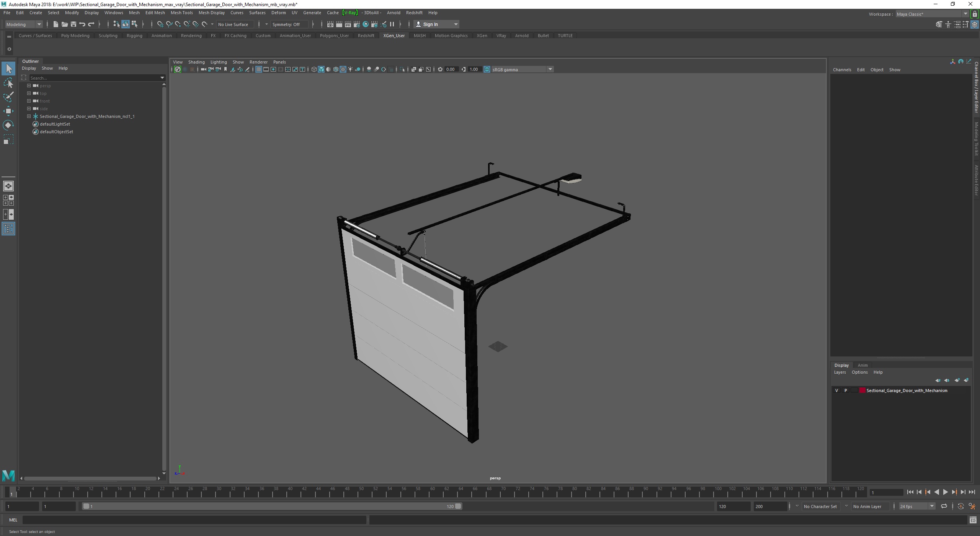The height and width of the screenshot is (536, 980).
Task: Select the Move tool in toolbar
Action: 9,111
